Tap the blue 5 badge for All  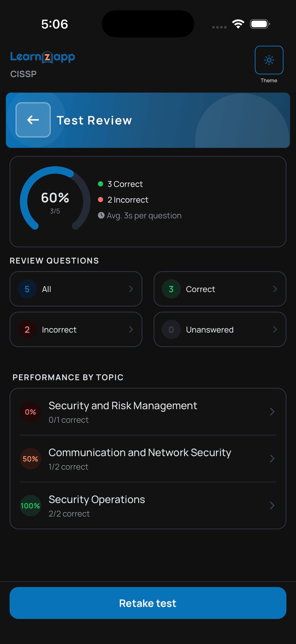pyautogui.click(x=27, y=289)
